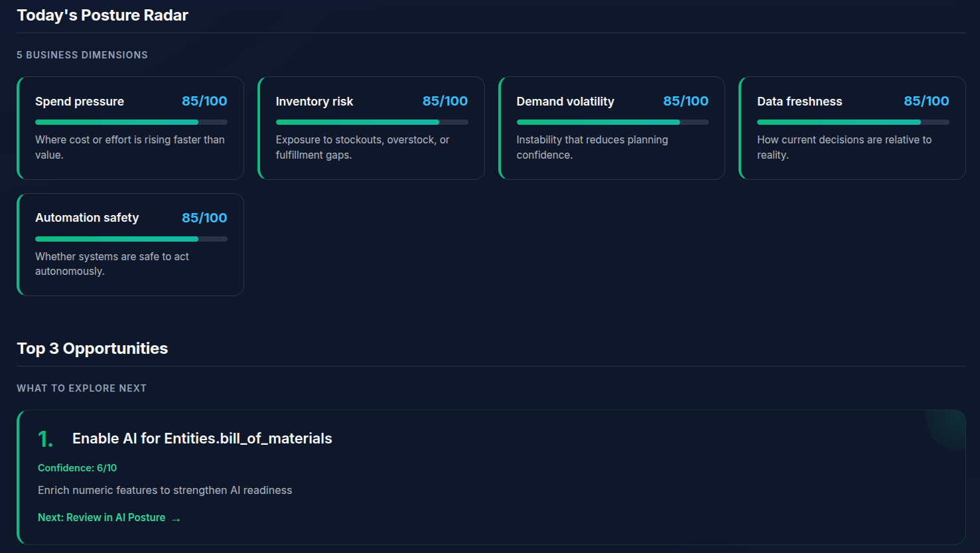Image resolution: width=980 pixels, height=553 pixels.
Task: Click the Data freshness 85/100 score
Action: click(926, 101)
